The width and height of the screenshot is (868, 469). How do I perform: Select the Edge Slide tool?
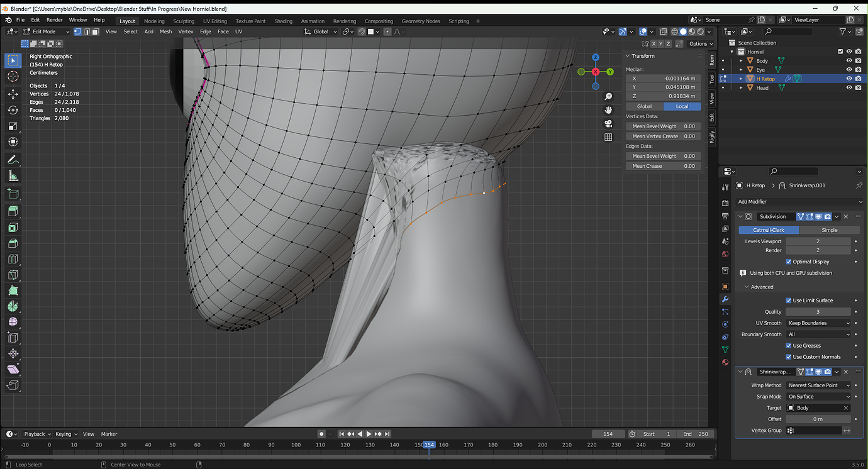click(13, 338)
